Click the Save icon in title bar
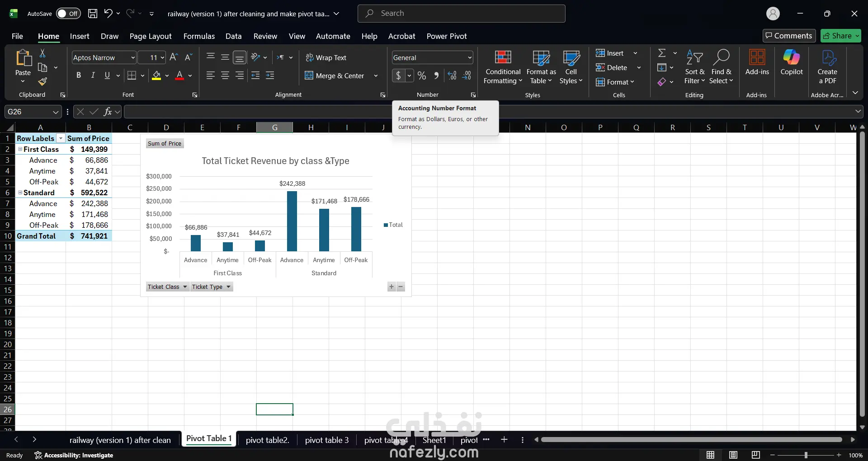This screenshot has width=868, height=461. [x=93, y=14]
